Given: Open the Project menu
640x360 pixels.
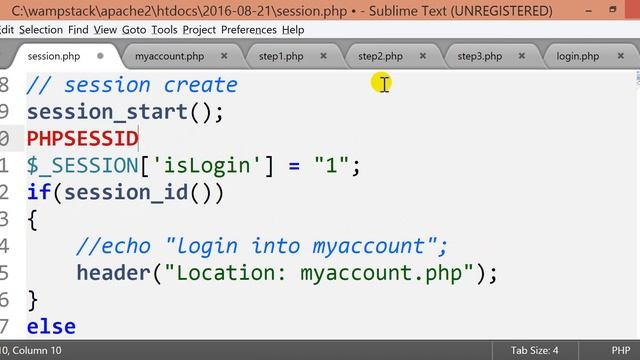Looking at the screenshot, I should pos(199,30).
